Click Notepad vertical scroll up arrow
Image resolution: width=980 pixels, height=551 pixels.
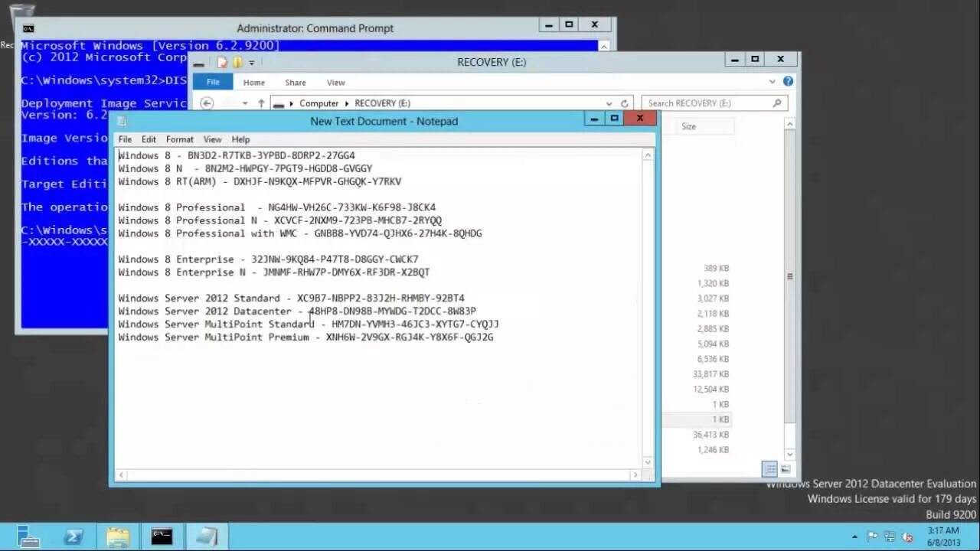648,155
